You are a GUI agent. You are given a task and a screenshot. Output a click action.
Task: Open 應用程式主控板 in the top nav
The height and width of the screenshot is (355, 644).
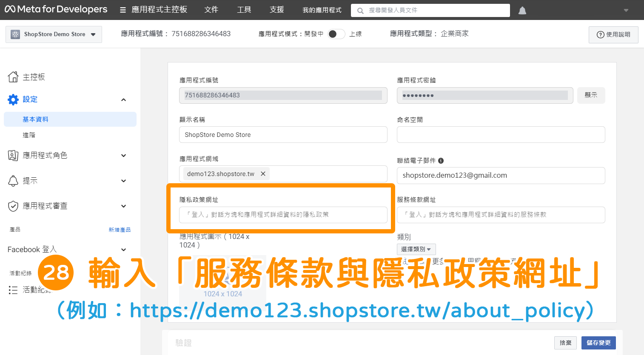[159, 10]
